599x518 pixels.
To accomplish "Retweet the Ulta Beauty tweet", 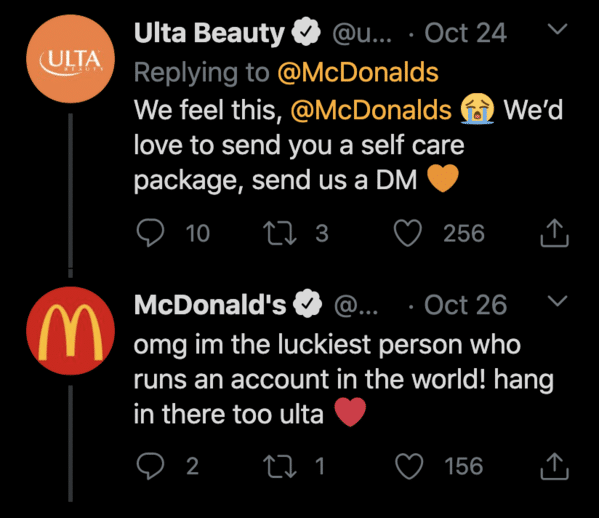I will click(x=280, y=233).
